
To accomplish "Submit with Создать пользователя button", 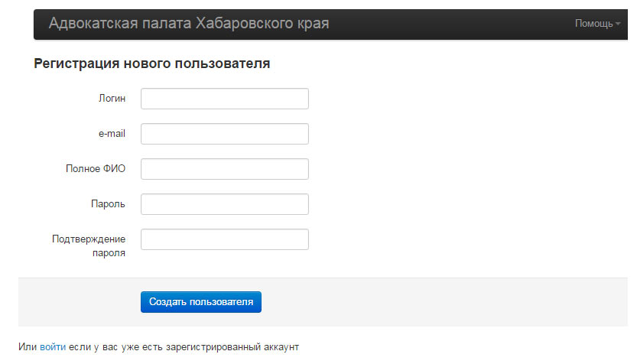I will (x=201, y=302).
